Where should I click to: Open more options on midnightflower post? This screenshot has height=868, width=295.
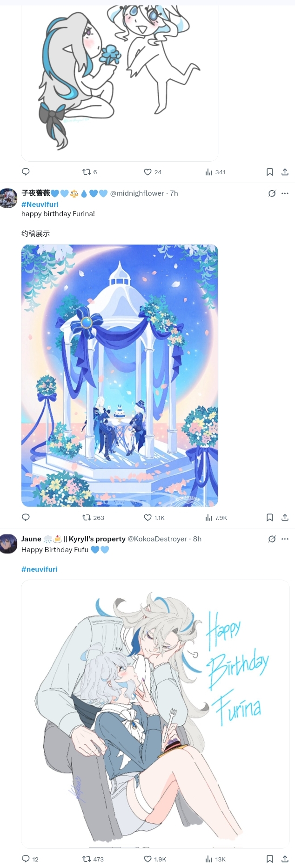pos(285,193)
